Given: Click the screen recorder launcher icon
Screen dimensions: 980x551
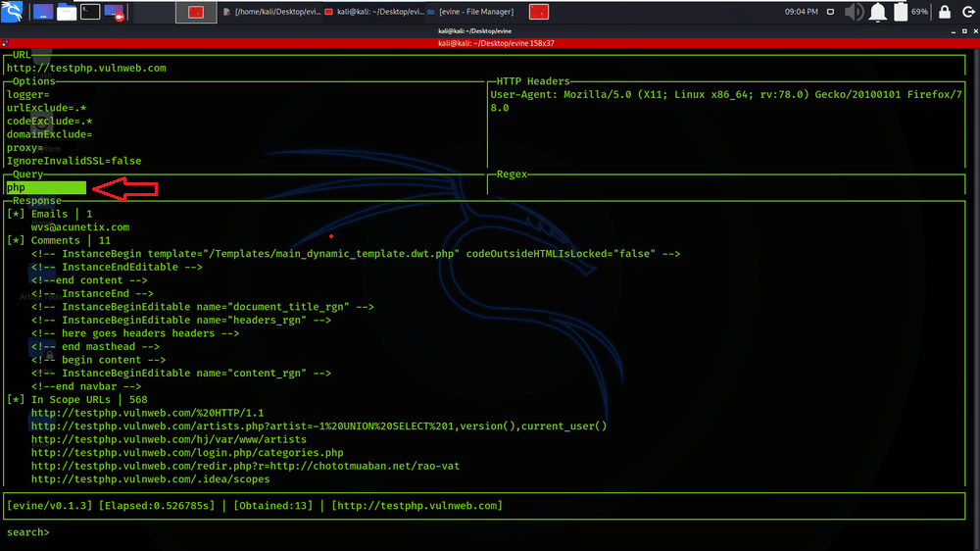Looking at the screenshot, I should coord(114,12).
